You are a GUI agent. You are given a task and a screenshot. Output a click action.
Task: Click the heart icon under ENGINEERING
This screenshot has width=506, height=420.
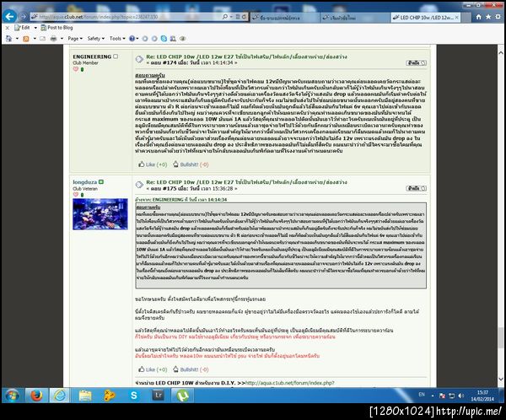click(76, 69)
